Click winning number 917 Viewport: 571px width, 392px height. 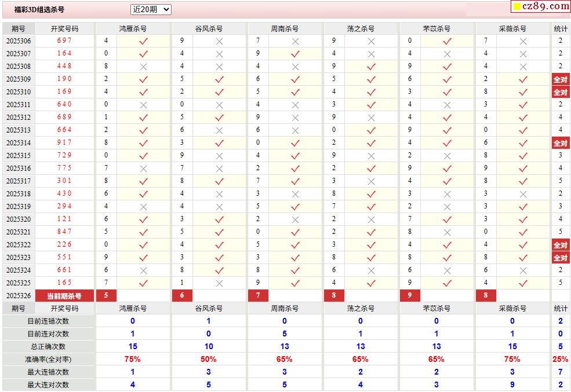click(x=64, y=142)
